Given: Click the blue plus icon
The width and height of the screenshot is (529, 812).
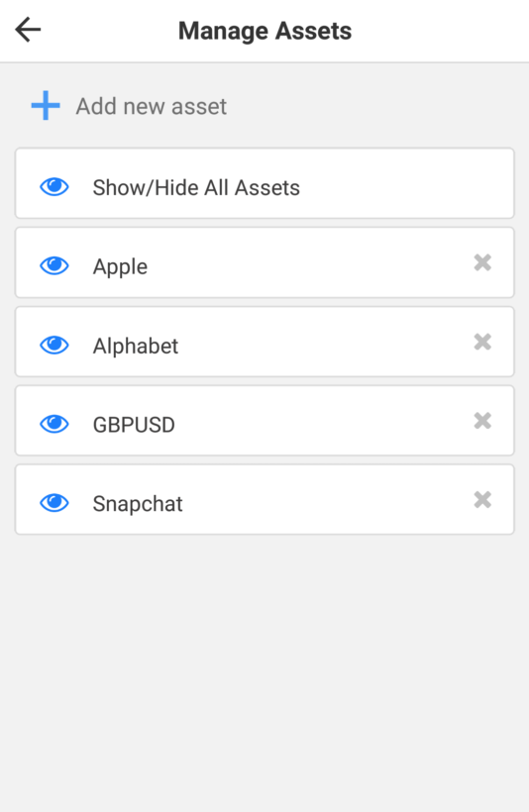Looking at the screenshot, I should coord(46,106).
